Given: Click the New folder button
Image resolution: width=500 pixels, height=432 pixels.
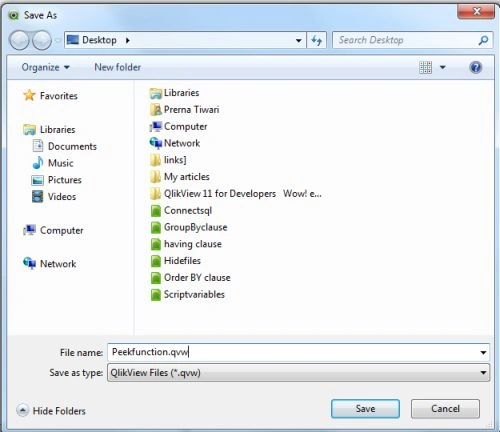Looking at the screenshot, I should (x=118, y=67).
